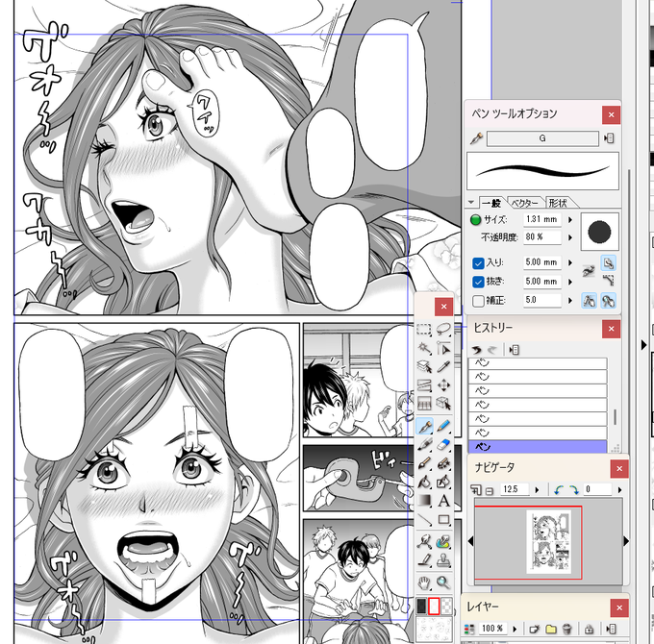Select the rectangular marquee tool

click(424, 330)
